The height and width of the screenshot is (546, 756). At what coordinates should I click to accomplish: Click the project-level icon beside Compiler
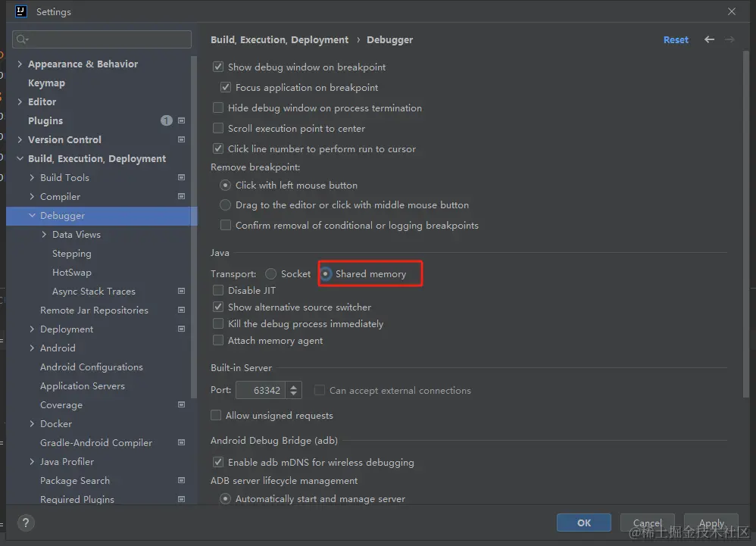[181, 196]
